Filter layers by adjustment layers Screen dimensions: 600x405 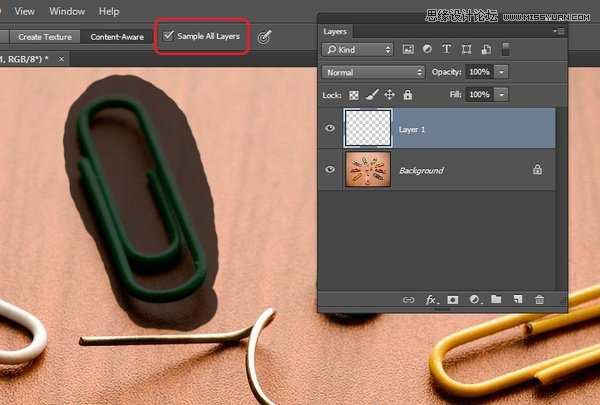(427, 49)
